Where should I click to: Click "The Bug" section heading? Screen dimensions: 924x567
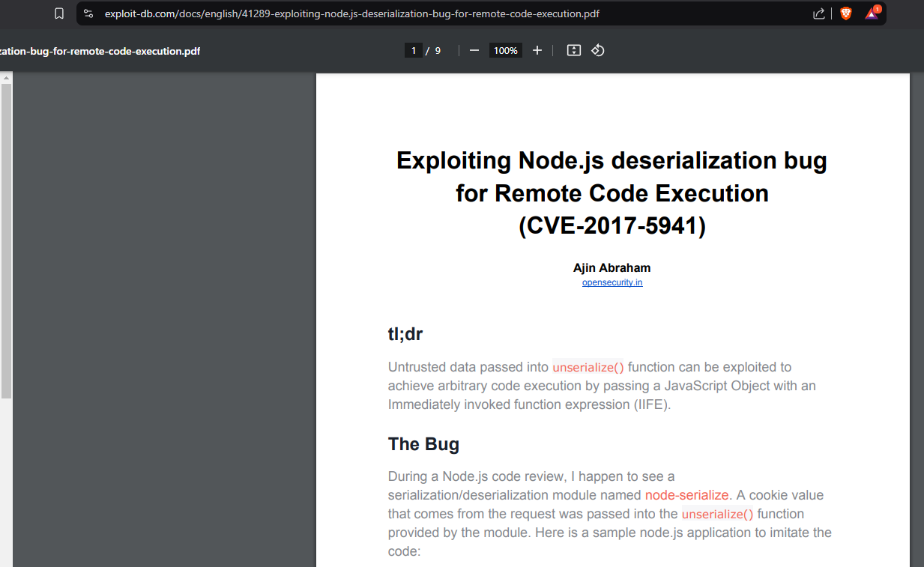coord(423,444)
